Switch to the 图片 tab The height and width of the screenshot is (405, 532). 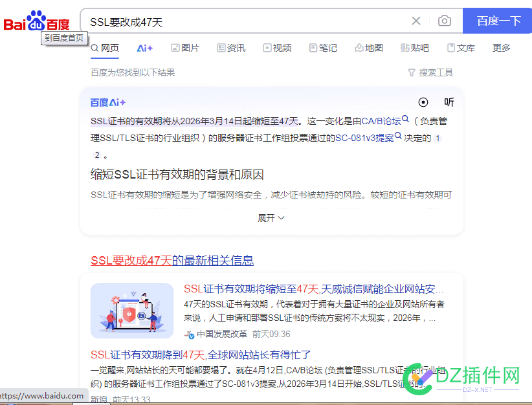pos(185,48)
